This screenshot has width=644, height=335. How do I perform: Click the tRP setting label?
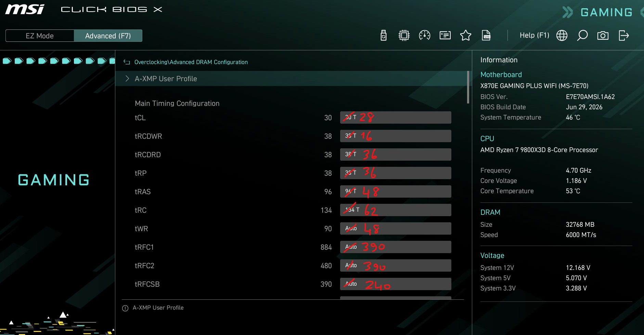click(x=141, y=173)
